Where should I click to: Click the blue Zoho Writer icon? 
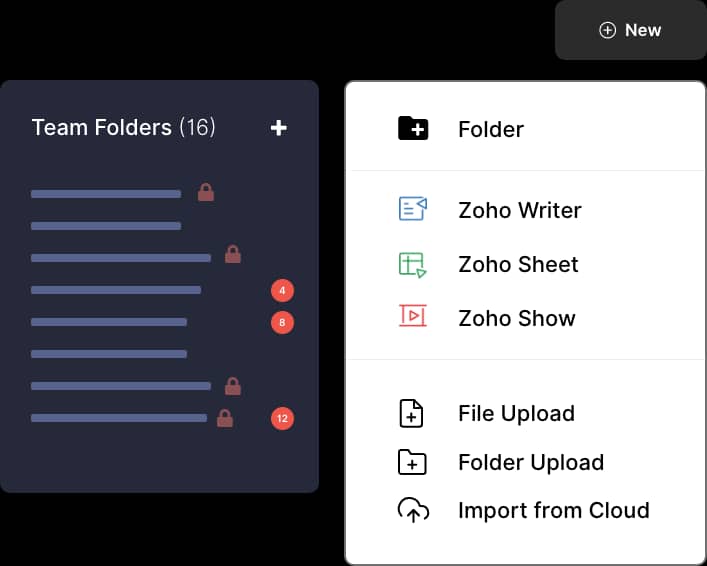[413, 209]
